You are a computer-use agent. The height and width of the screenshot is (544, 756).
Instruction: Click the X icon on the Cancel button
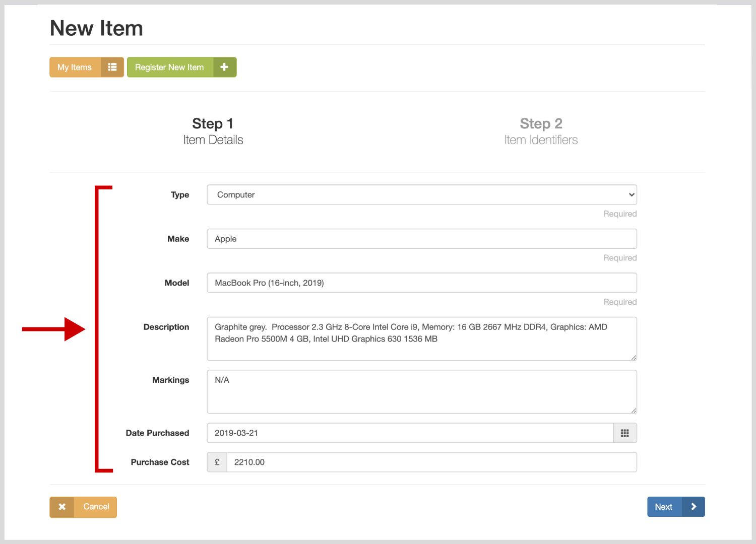point(62,507)
